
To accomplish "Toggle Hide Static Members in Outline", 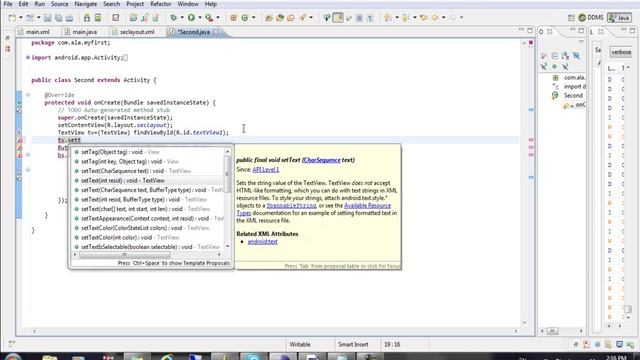I will [544, 66].
